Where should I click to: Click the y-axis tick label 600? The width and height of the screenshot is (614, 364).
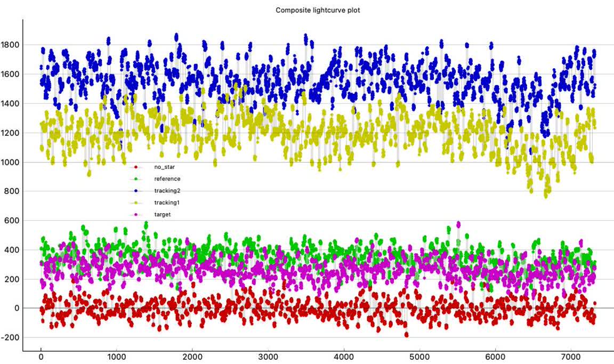tap(13, 221)
